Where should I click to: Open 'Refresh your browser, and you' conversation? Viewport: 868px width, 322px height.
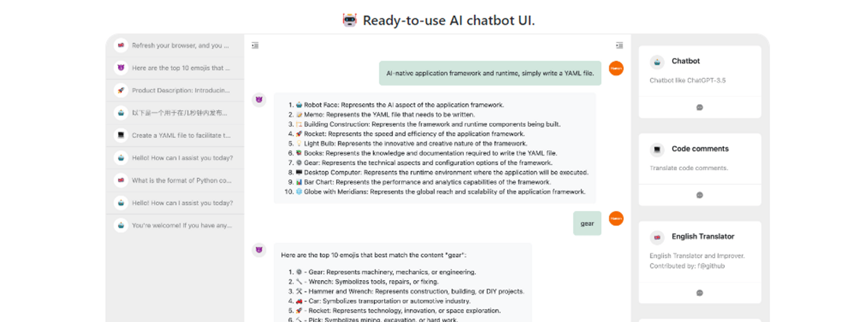point(175,45)
